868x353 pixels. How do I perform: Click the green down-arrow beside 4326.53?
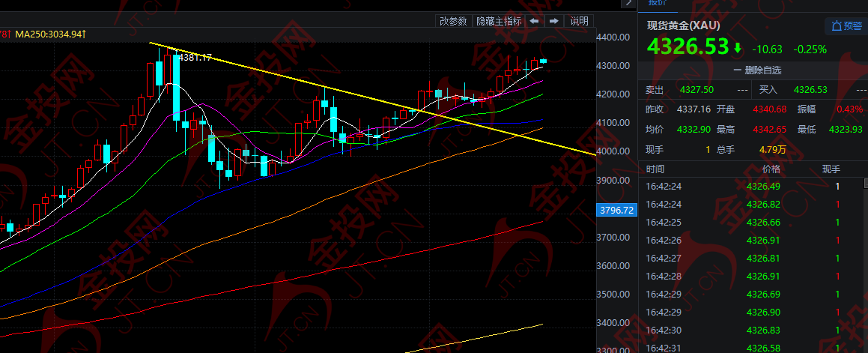(738, 48)
